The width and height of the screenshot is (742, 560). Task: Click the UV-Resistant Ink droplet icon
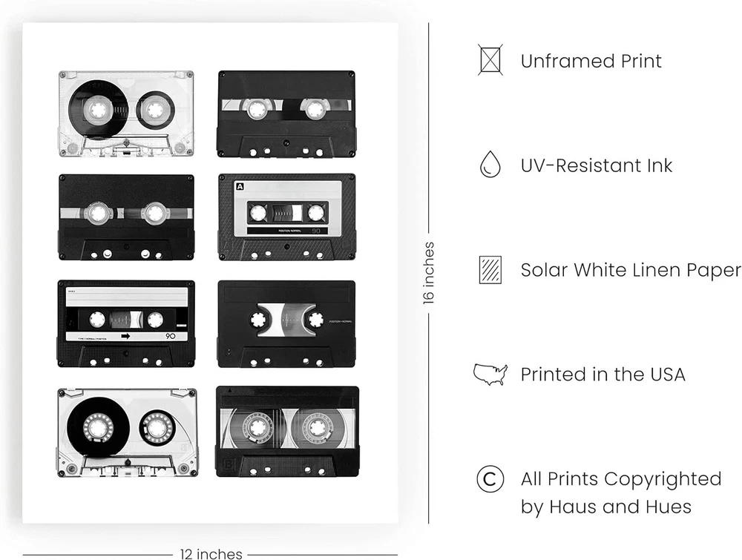[x=490, y=165]
